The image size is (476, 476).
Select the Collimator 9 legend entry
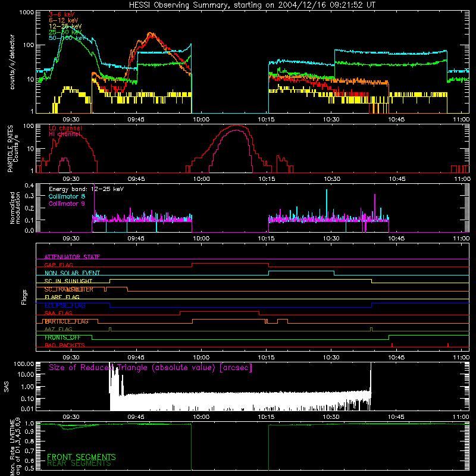point(67,203)
